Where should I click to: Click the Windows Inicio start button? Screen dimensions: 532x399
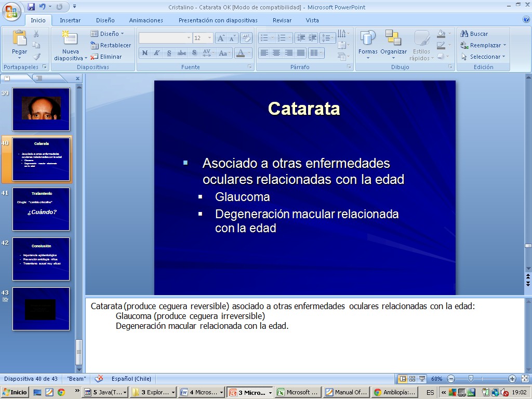point(15,392)
